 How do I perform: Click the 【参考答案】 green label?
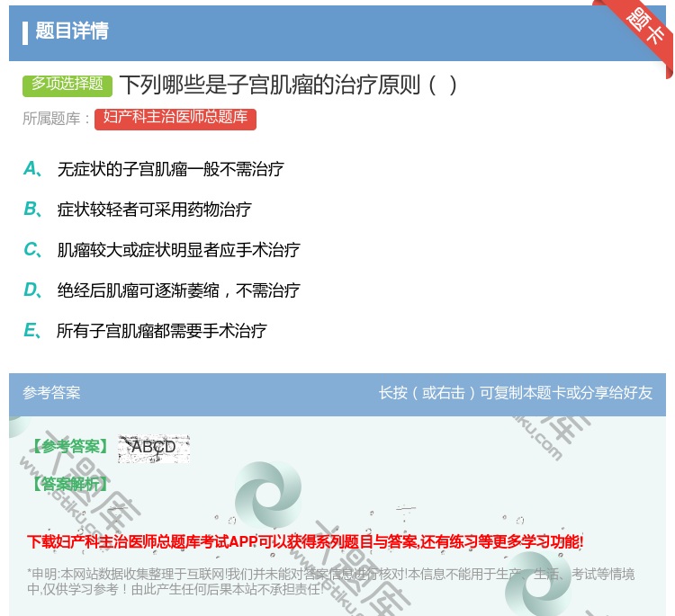(x=68, y=447)
